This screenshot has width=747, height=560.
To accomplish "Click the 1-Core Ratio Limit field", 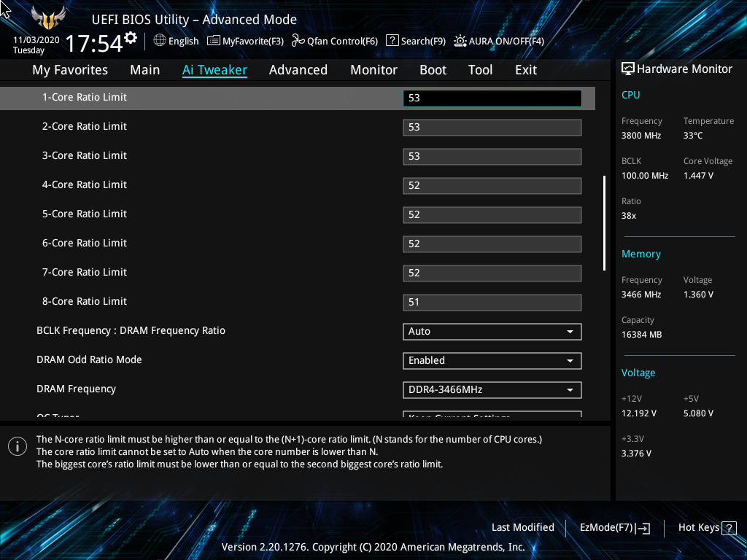I will coord(492,98).
